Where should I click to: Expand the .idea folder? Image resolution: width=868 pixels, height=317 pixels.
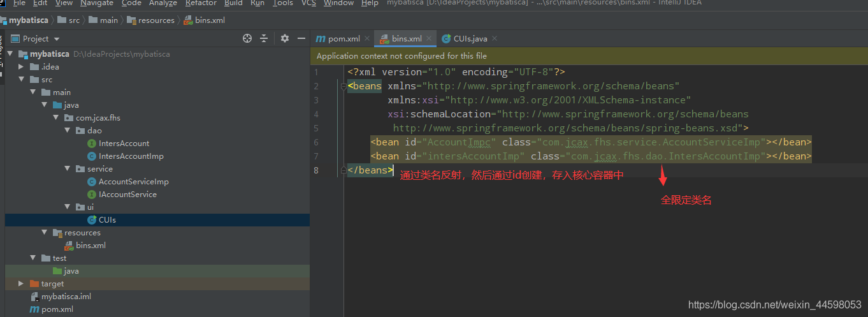(x=22, y=67)
